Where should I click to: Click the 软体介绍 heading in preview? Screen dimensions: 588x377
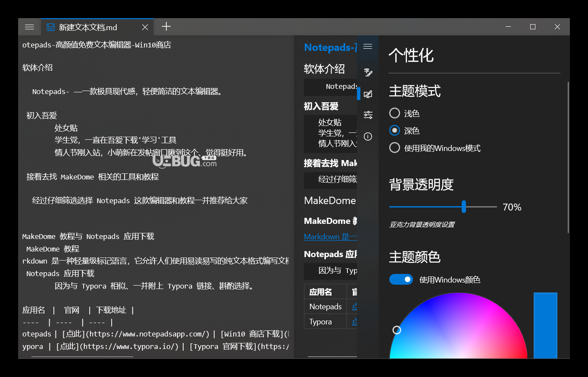324,69
